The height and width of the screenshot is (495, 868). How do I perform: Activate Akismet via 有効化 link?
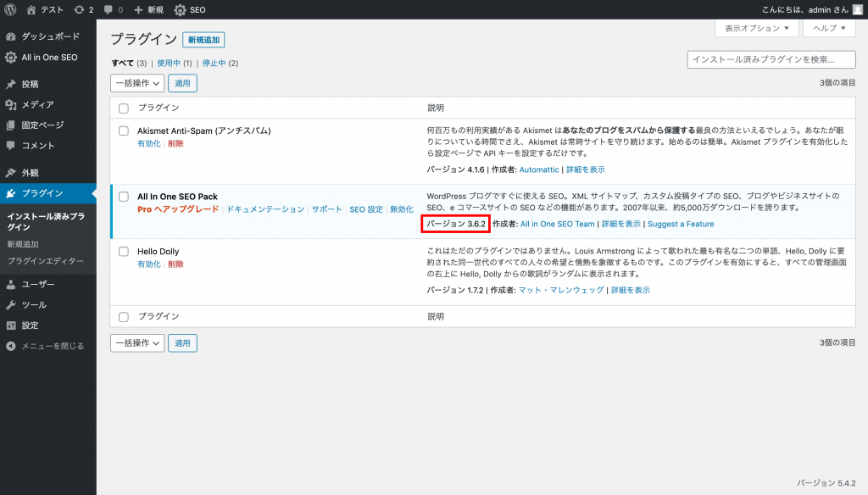149,143
